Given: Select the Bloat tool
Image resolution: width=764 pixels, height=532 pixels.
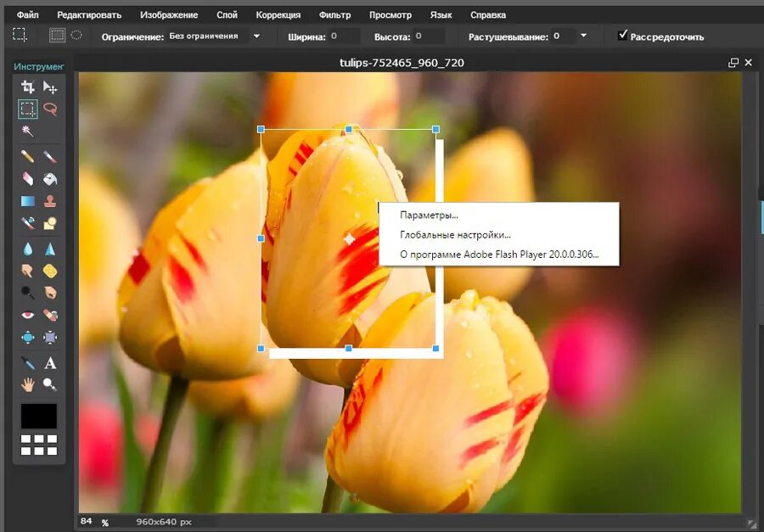Looking at the screenshot, I should point(28,337).
